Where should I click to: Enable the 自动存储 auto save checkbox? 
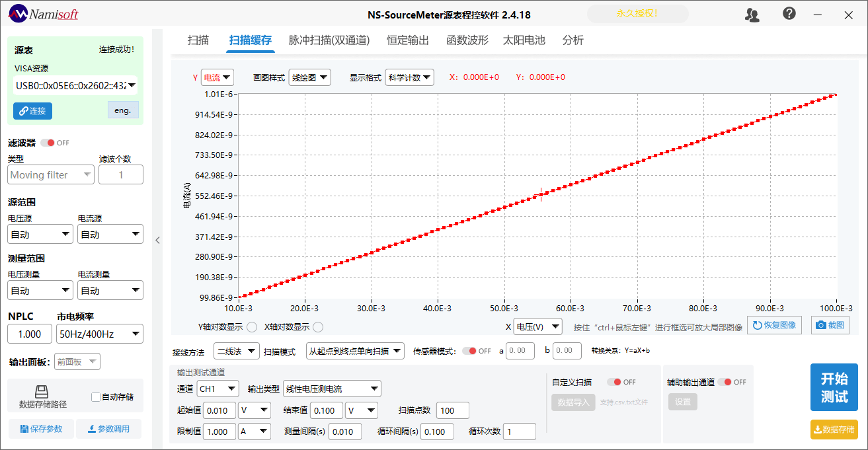(x=97, y=397)
